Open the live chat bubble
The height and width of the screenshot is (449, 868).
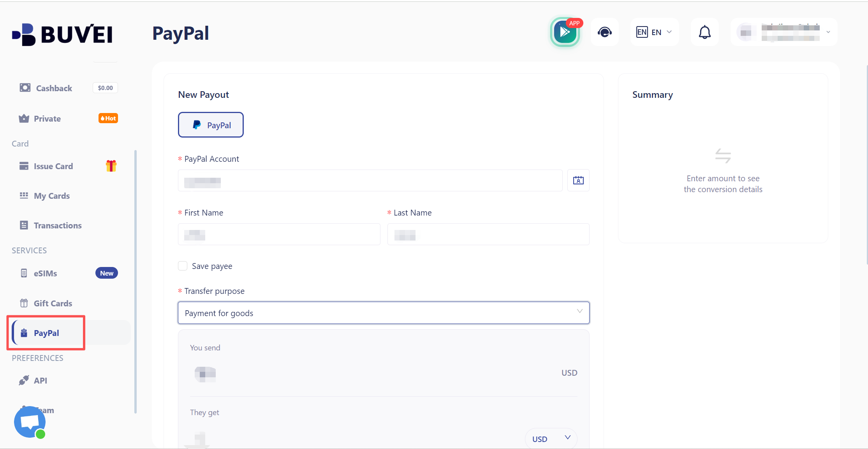30,422
